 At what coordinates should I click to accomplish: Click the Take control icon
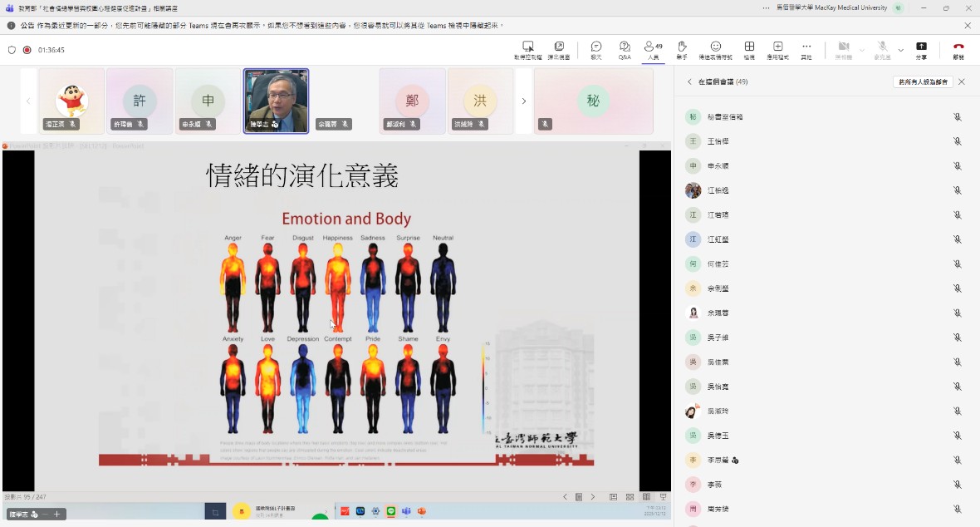click(527, 48)
